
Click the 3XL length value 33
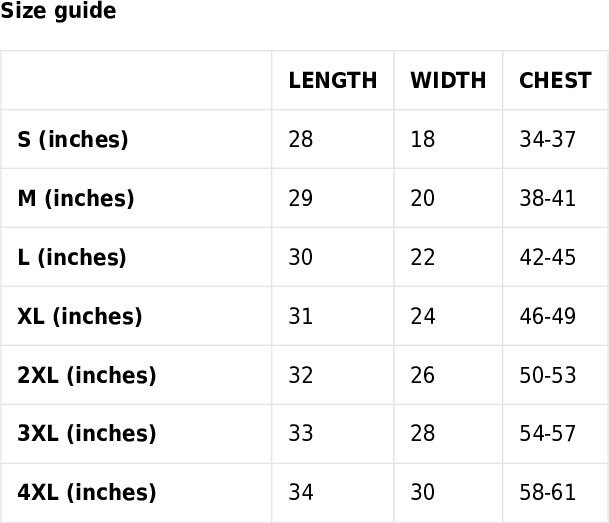[x=301, y=434]
